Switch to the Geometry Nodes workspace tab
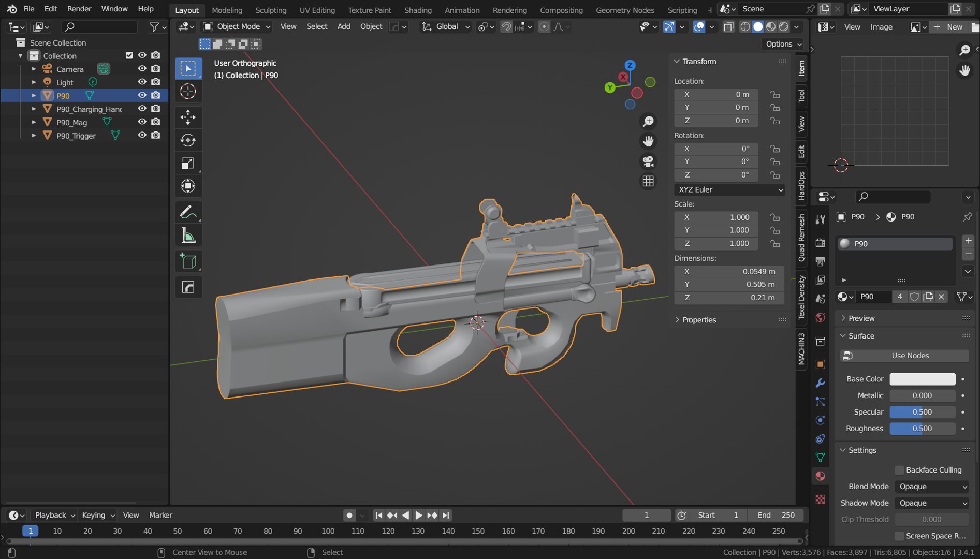 coord(625,10)
